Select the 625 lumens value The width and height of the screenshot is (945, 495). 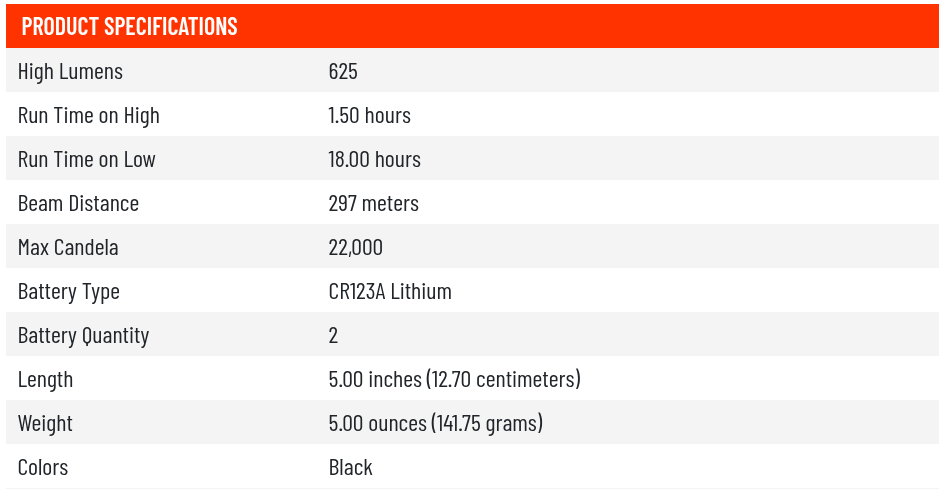click(343, 72)
